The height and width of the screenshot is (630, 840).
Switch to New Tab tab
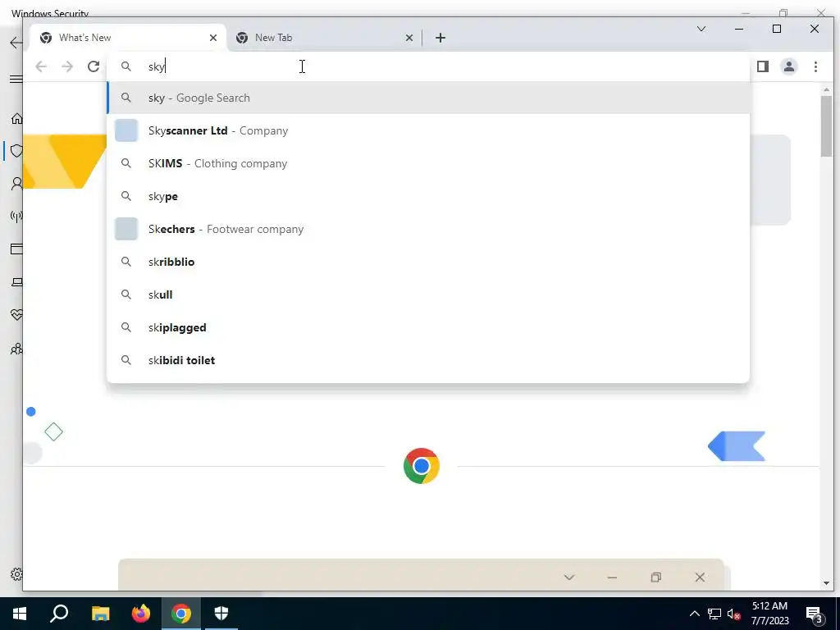[324, 38]
